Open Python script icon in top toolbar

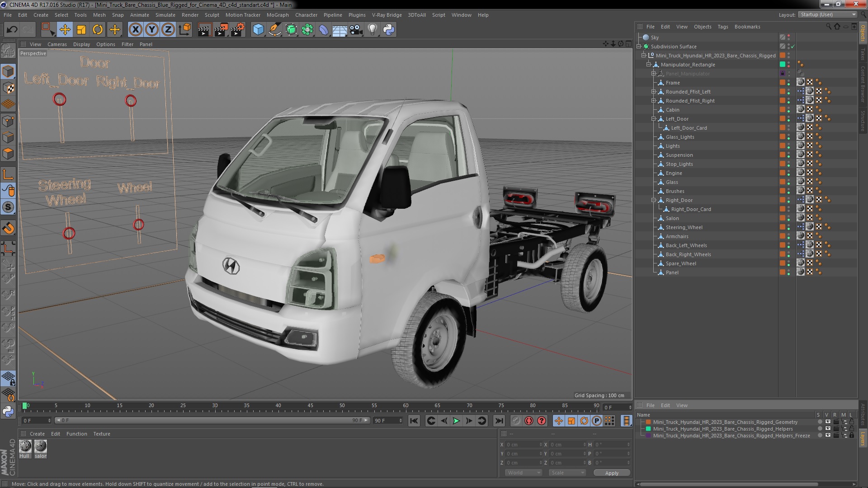pos(388,30)
